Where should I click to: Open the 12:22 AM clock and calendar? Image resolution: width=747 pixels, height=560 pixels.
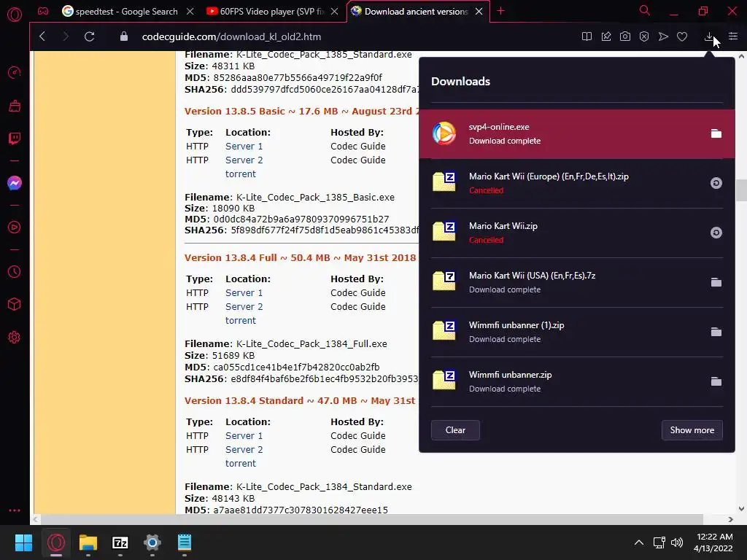[713, 542]
